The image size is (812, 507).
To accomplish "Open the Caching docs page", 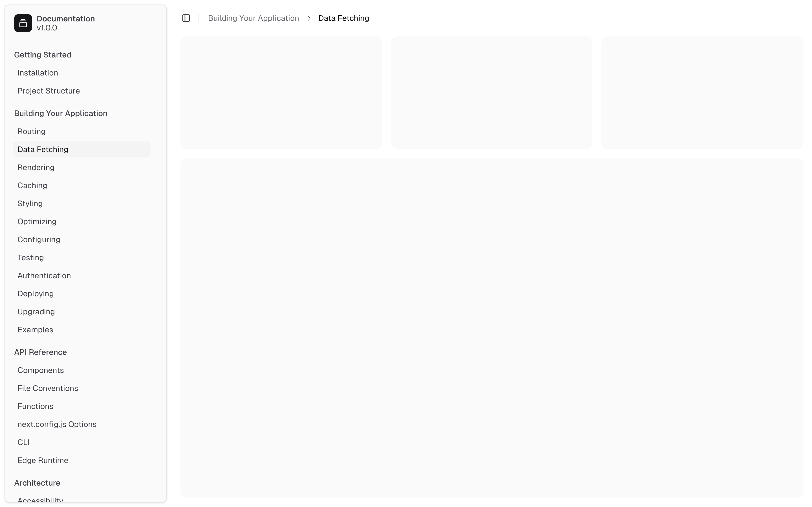I will pyautogui.click(x=32, y=185).
